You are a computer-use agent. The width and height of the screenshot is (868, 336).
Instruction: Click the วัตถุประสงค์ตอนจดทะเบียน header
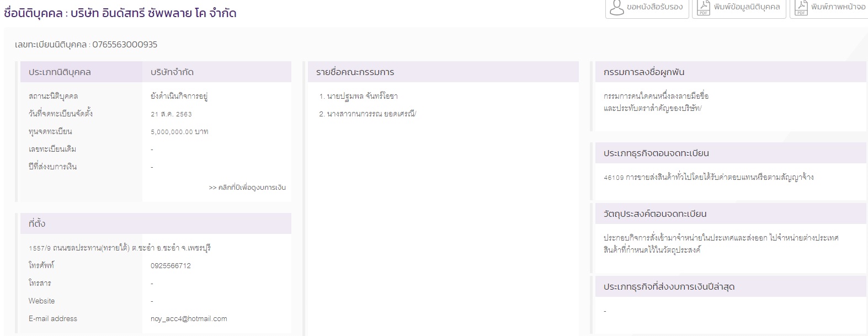[654, 214]
